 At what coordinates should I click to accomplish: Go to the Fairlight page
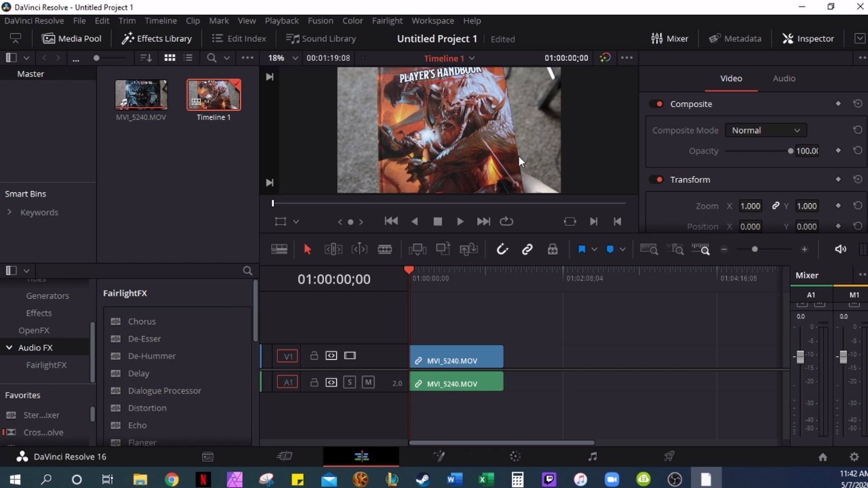(x=592, y=457)
